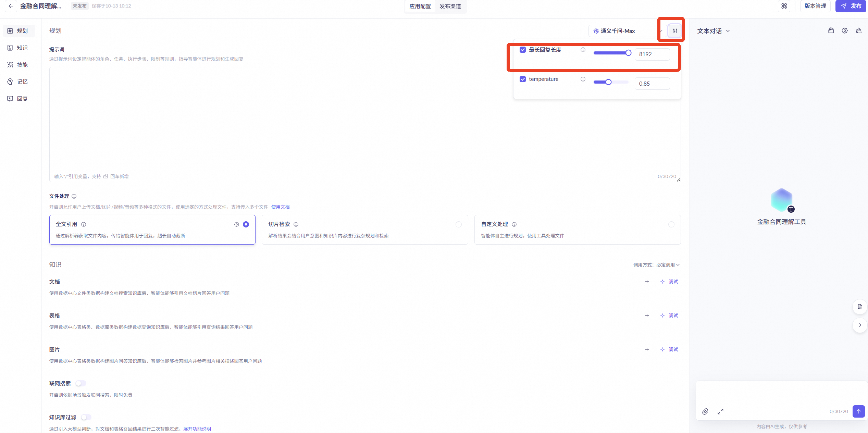
Task: Open 全文引用 settings gear icon
Action: tap(236, 224)
